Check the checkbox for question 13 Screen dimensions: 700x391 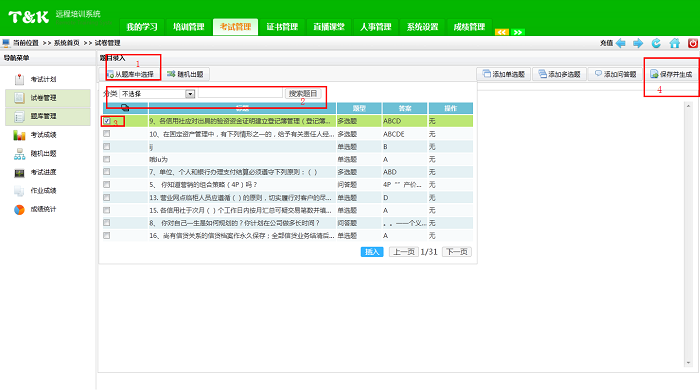pos(107,197)
